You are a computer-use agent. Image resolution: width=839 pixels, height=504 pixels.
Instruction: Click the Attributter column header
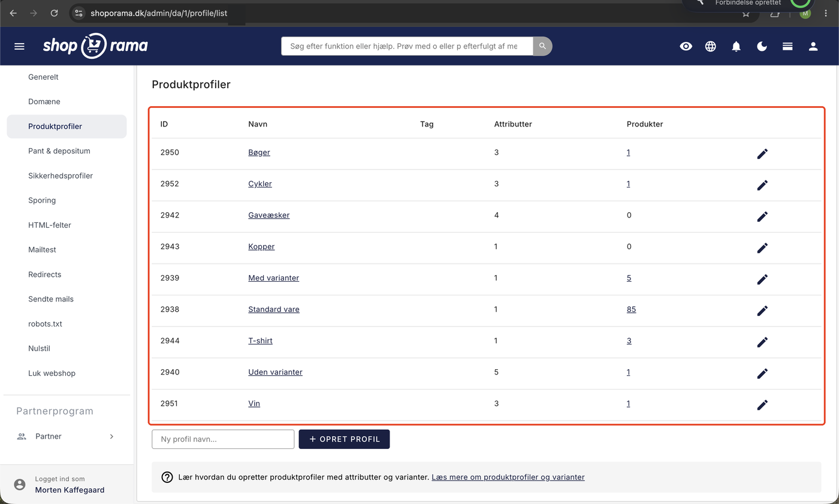pos(513,124)
